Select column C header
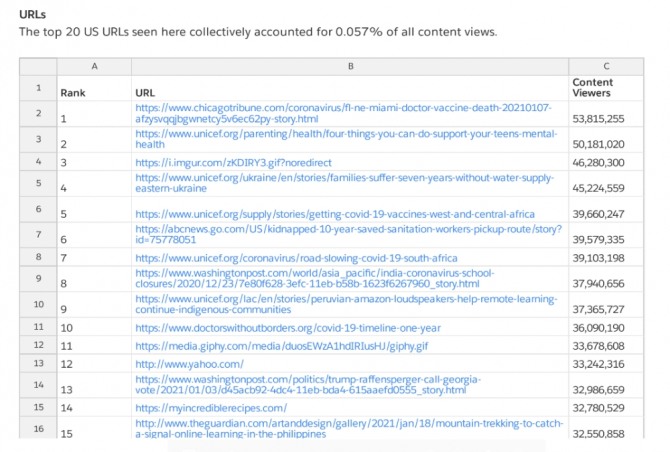 (x=607, y=65)
